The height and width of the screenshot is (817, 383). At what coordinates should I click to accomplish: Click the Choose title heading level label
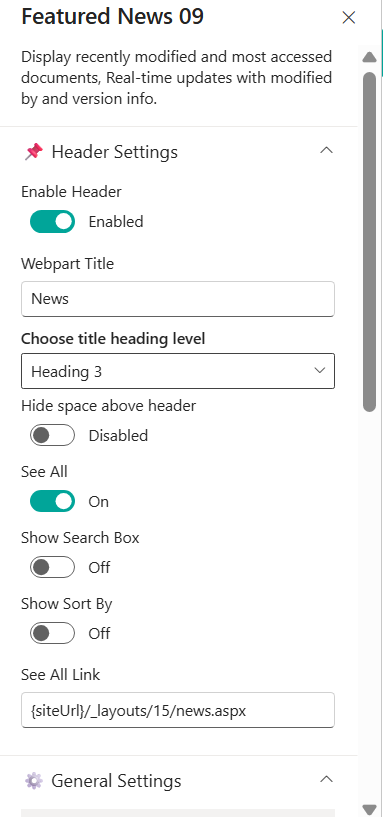tap(113, 339)
